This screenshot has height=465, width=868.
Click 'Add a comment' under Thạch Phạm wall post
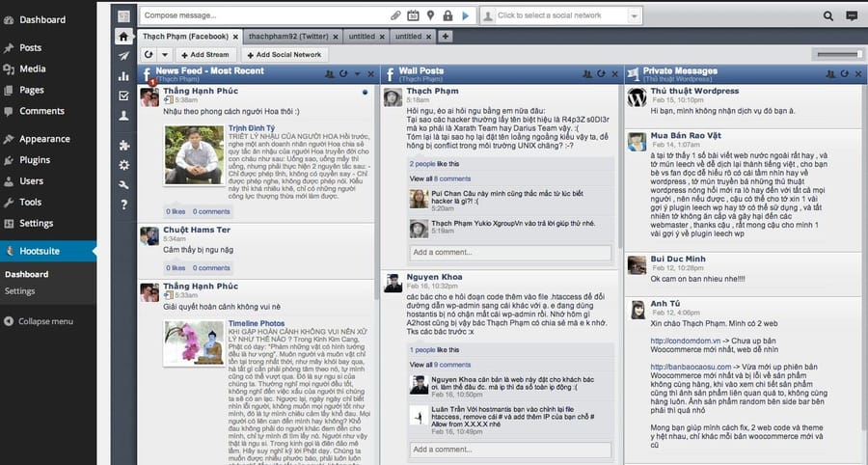(x=510, y=253)
